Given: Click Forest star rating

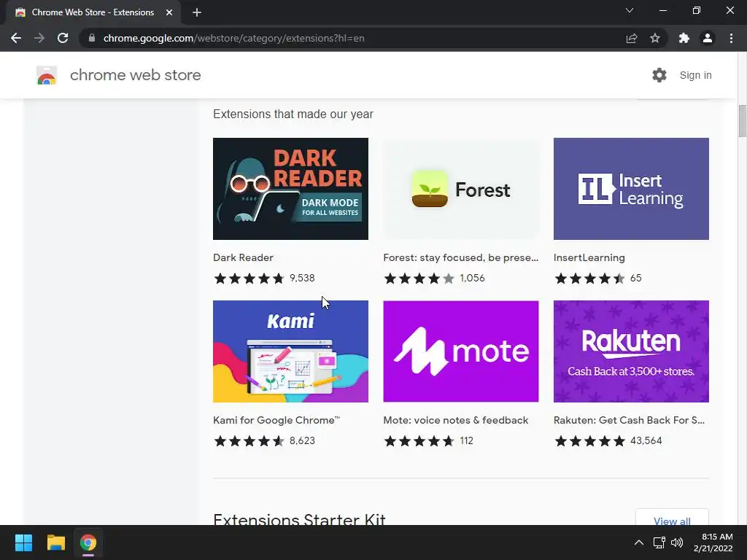Looking at the screenshot, I should 419,278.
